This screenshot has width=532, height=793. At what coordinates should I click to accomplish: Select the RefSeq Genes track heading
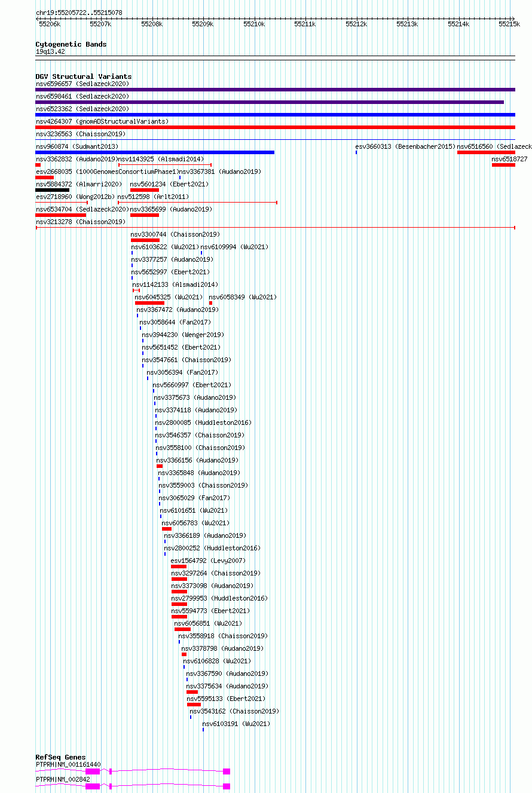click(60, 757)
